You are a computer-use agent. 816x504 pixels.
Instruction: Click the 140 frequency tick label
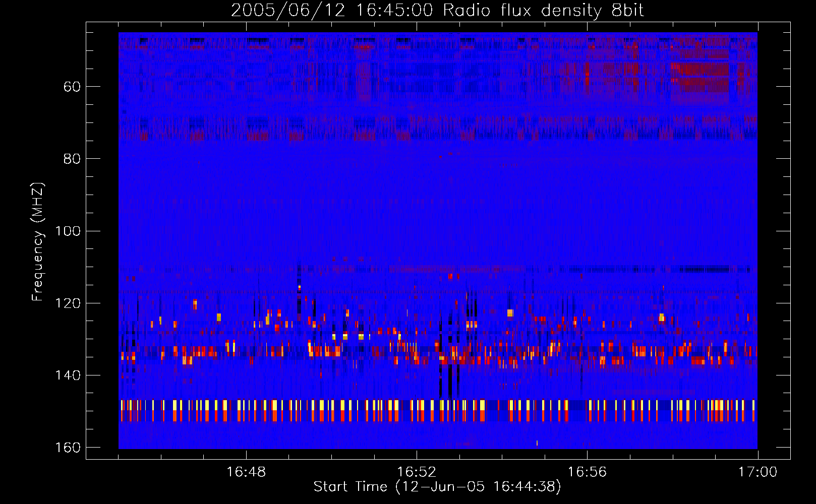click(68, 375)
